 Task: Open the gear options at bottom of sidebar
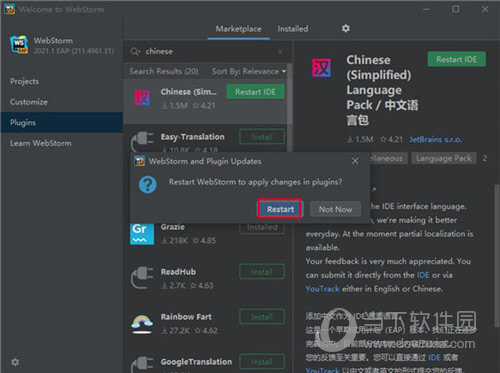pos(15,362)
